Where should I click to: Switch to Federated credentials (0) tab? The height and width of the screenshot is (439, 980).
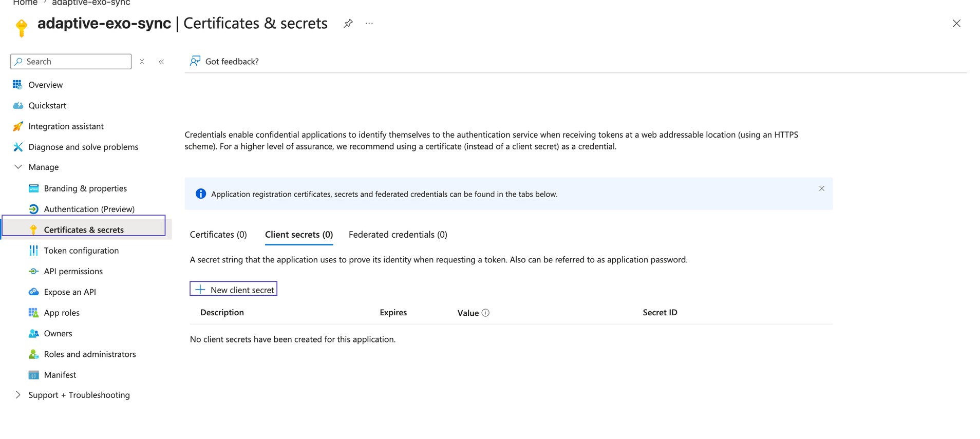click(398, 235)
